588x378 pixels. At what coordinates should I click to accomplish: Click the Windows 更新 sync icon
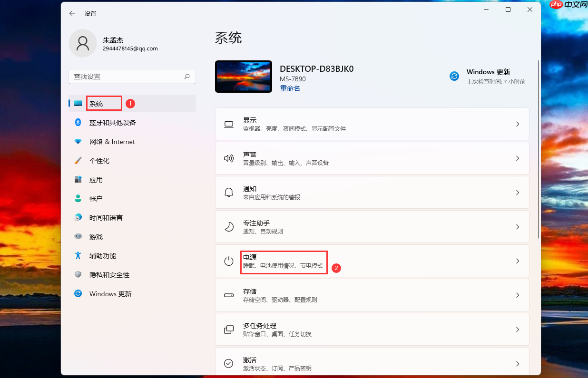click(453, 76)
